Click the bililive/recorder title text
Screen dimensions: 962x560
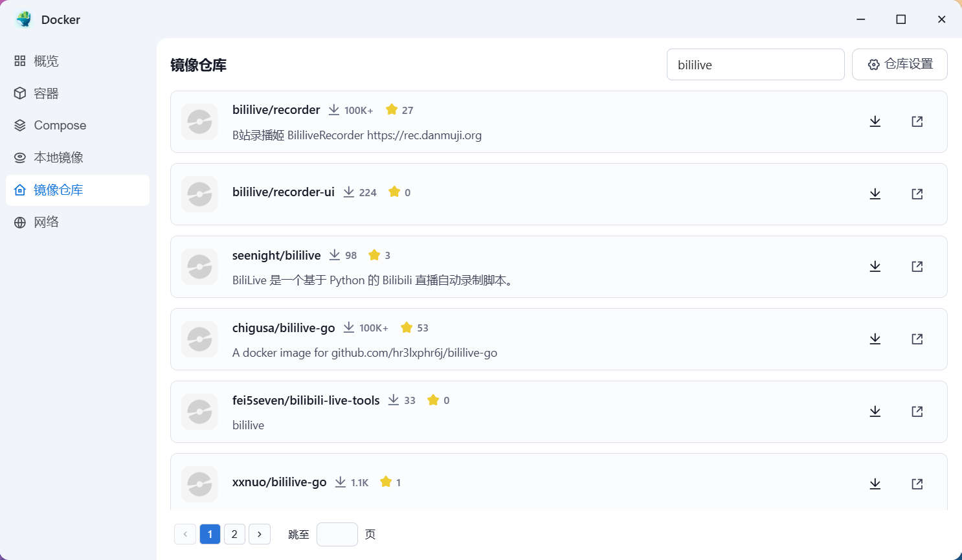click(276, 110)
